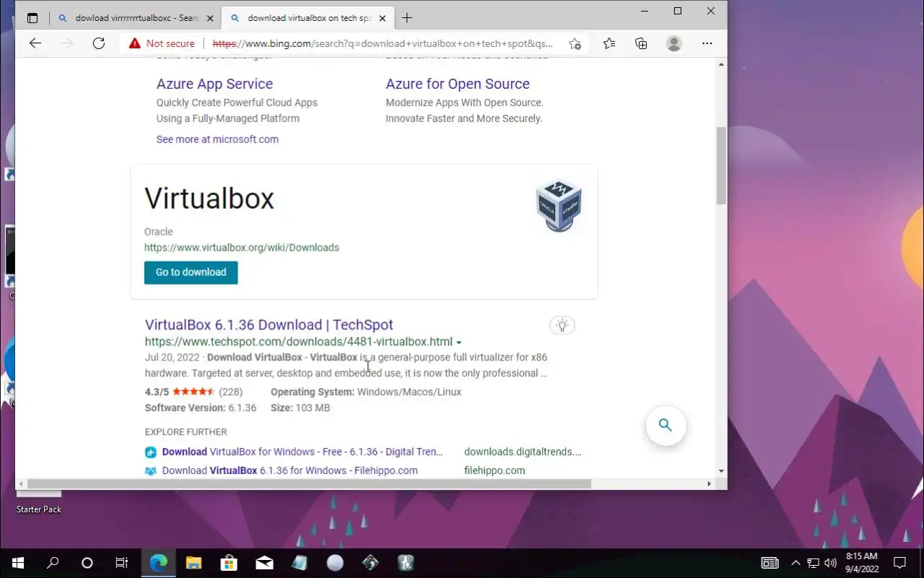Open See more at microsoft.com link
924x578 pixels.
point(217,139)
